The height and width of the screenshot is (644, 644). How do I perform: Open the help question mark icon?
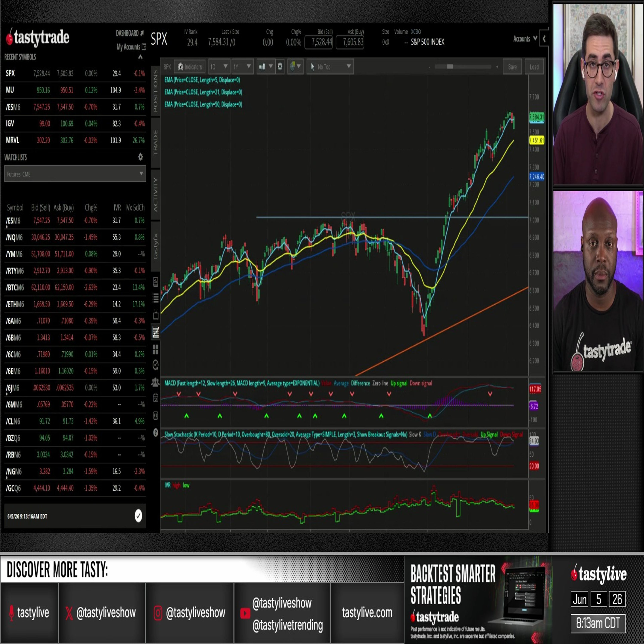[x=156, y=432]
